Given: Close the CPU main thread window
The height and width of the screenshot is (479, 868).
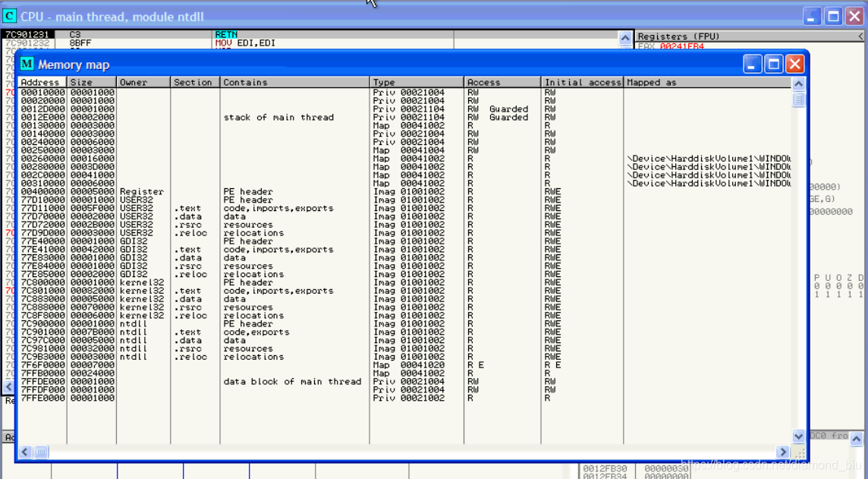Looking at the screenshot, I should pyautogui.click(x=854, y=16).
